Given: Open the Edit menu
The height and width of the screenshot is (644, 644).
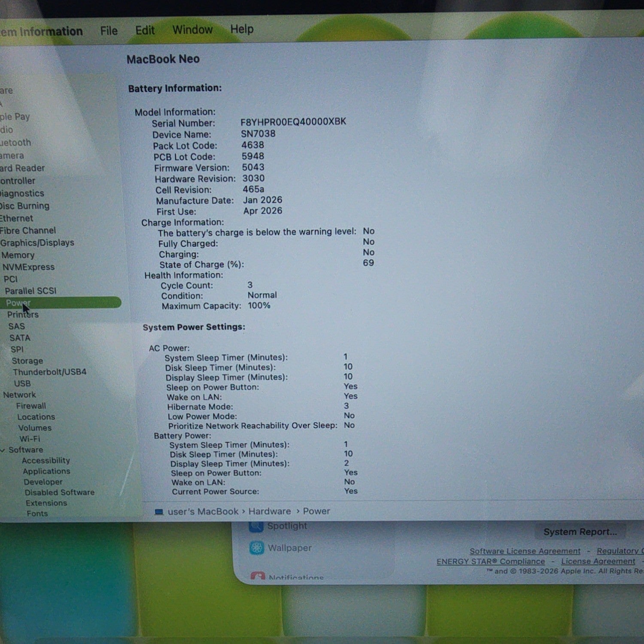Looking at the screenshot, I should (x=145, y=30).
